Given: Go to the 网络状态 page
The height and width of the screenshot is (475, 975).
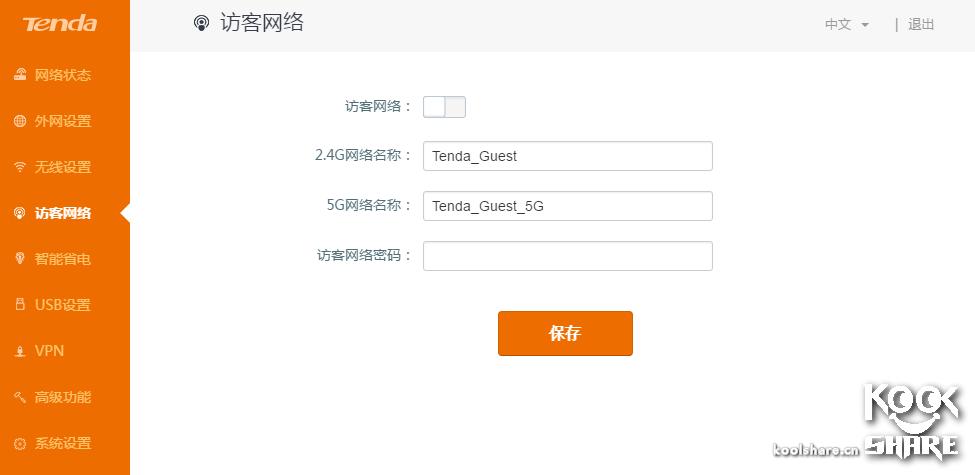Looking at the screenshot, I should tap(63, 75).
